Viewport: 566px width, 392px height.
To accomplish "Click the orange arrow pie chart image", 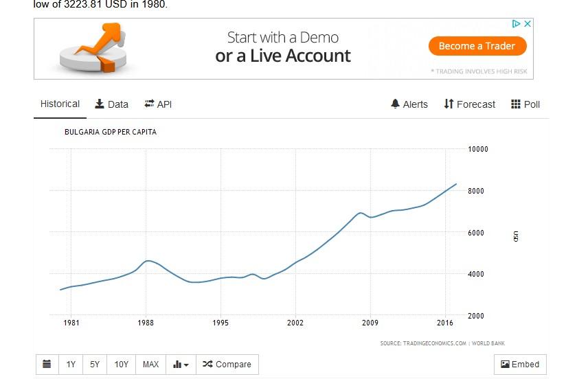I will [93, 48].
